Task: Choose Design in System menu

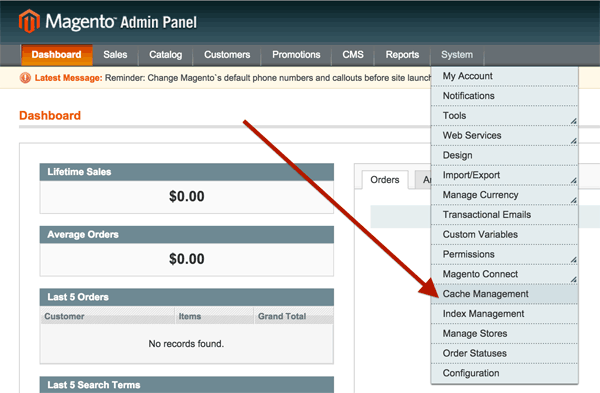Action: coord(504,155)
